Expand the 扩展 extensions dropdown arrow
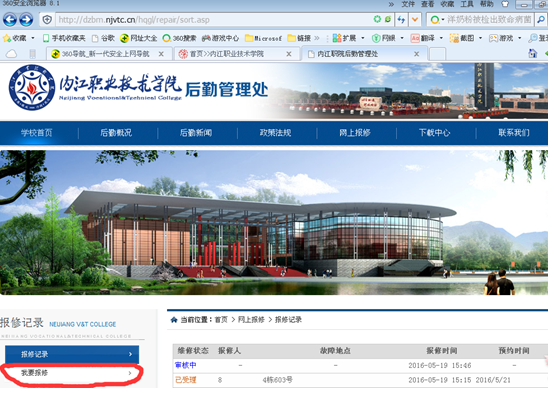The height and width of the screenshot is (393, 554). tap(363, 38)
